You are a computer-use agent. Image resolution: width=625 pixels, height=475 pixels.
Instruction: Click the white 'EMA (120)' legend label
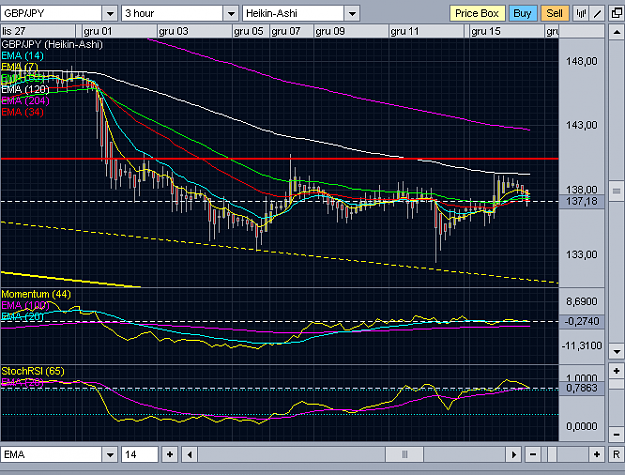(25, 90)
